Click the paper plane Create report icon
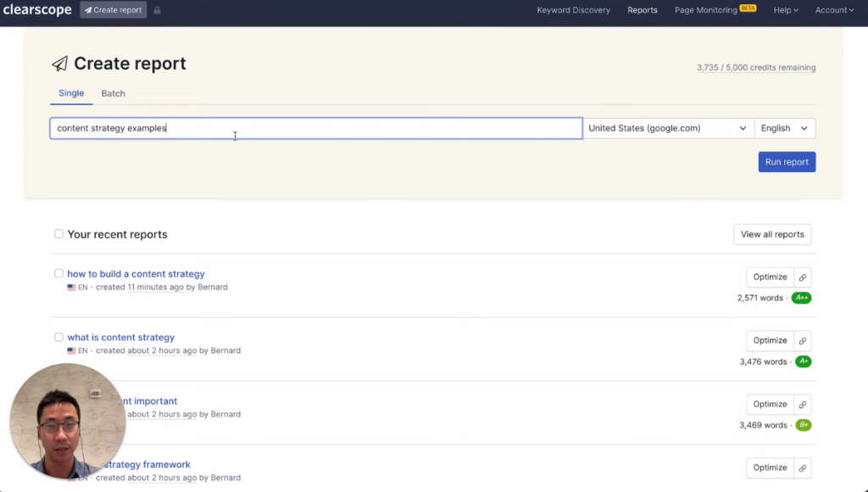Image resolution: width=868 pixels, height=492 pixels. (88, 9)
